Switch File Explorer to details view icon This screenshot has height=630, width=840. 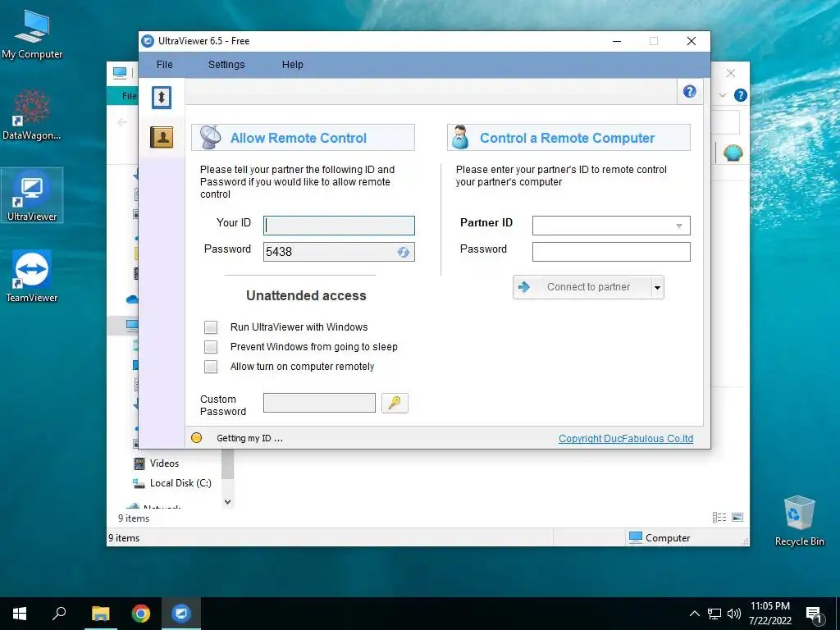pos(719,517)
